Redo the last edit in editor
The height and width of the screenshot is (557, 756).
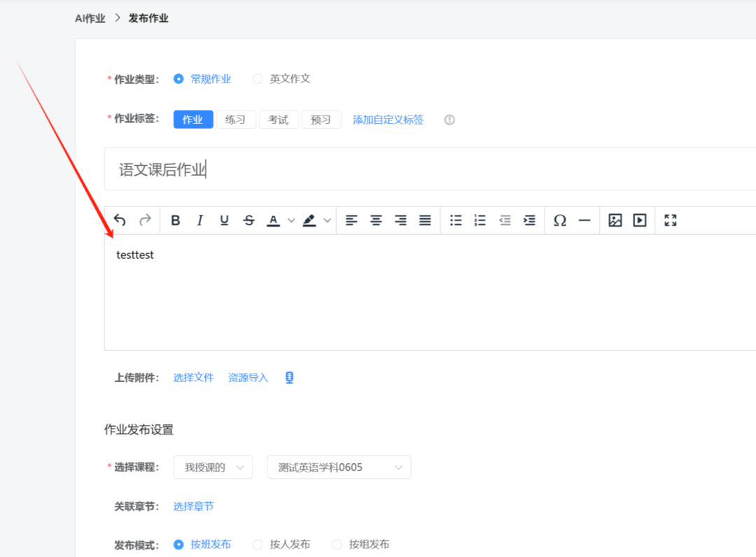pos(145,220)
